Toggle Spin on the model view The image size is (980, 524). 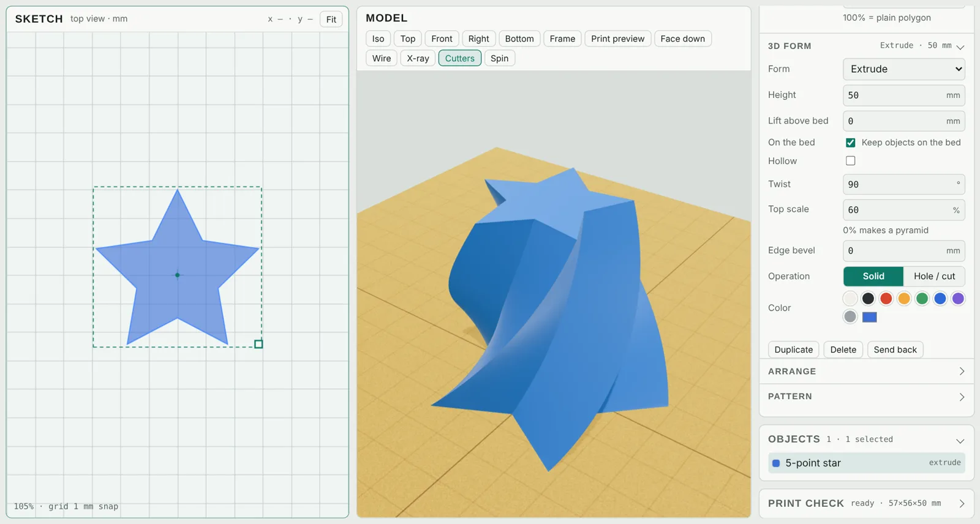click(x=499, y=58)
